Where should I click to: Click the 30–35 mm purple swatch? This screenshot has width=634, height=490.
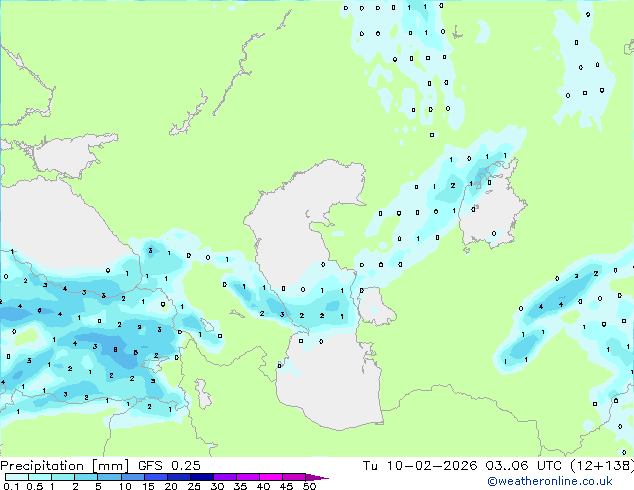pos(224,477)
